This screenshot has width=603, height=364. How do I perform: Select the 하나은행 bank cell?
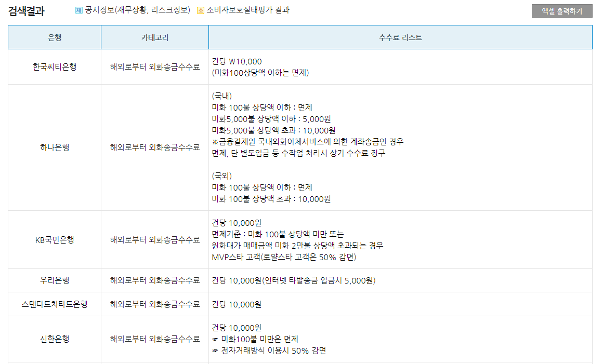[x=55, y=147]
